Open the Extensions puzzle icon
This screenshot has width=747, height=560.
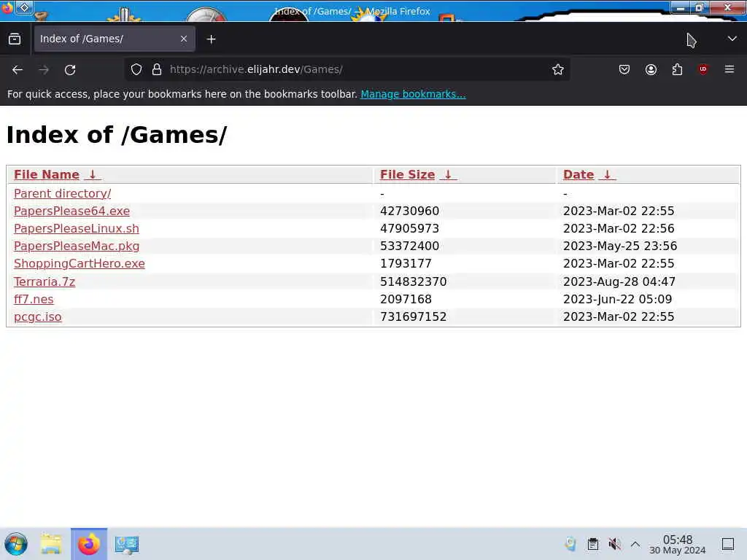677,69
